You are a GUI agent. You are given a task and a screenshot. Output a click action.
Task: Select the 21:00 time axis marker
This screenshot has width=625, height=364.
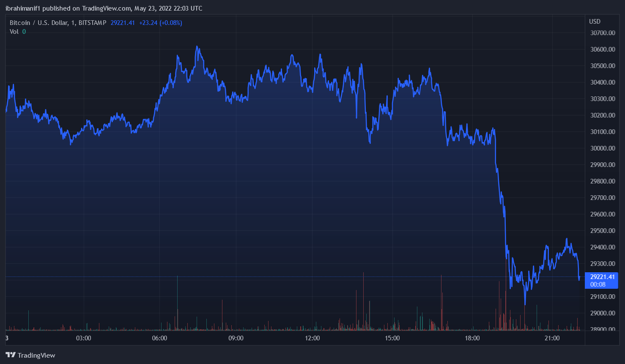click(x=552, y=338)
